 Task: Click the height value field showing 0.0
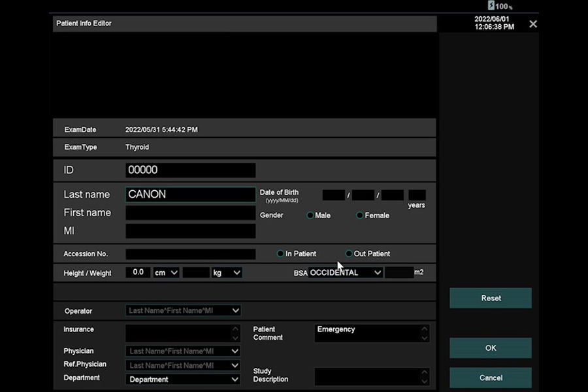click(x=138, y=272)
